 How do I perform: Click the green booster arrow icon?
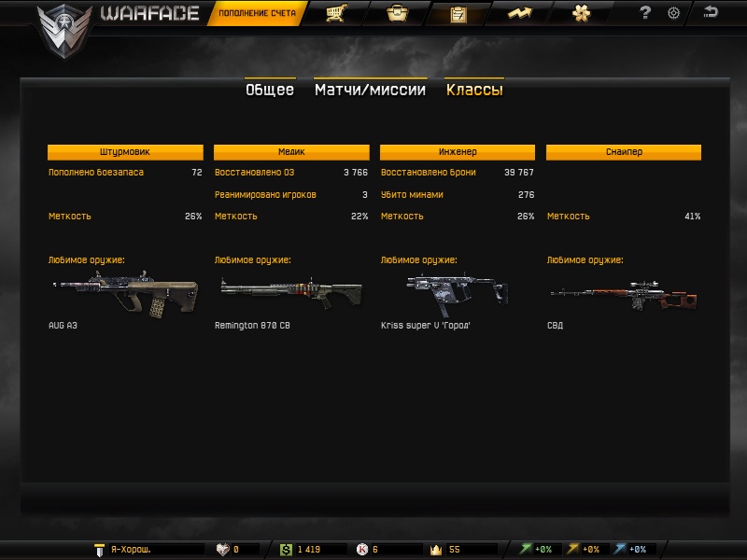(x=525, y=549)
